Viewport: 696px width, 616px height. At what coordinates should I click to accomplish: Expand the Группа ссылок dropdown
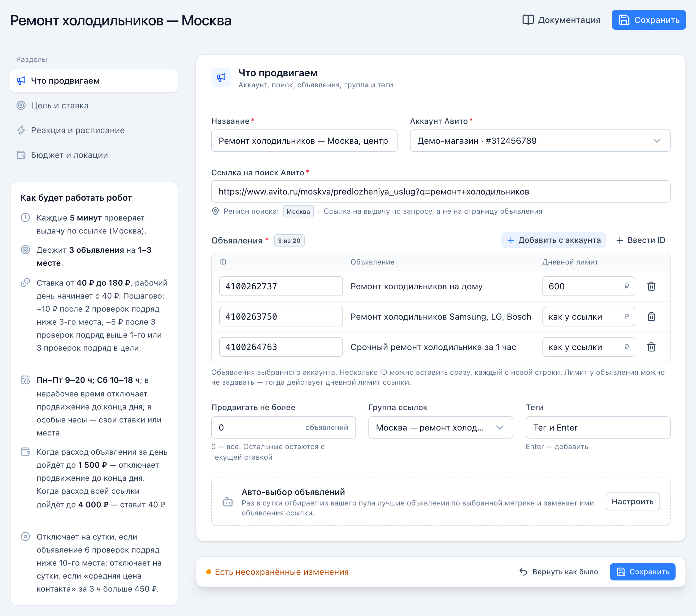click(441, 427)
